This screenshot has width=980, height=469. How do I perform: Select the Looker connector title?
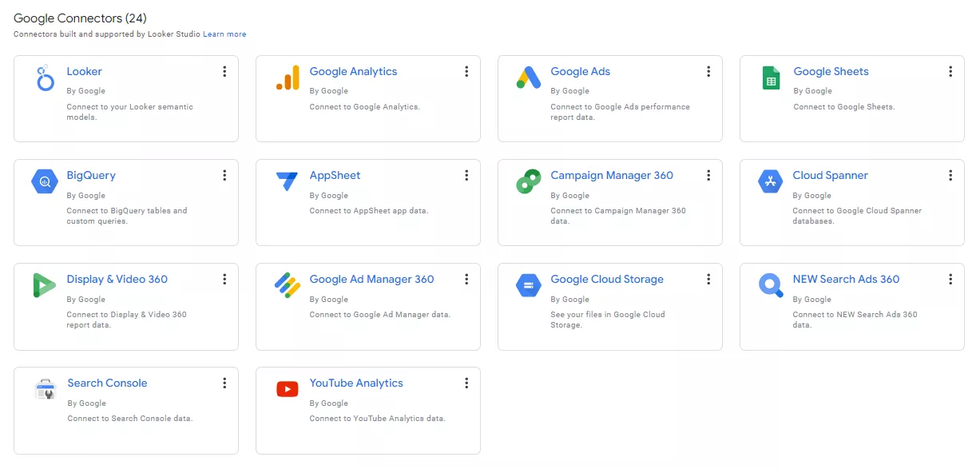pos(84,72)
